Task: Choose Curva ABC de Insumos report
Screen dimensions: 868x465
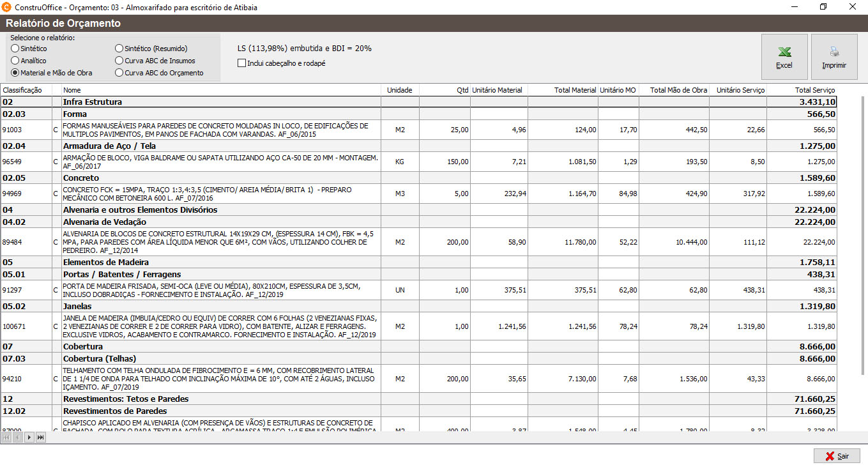Action: (x=155, y=61)
